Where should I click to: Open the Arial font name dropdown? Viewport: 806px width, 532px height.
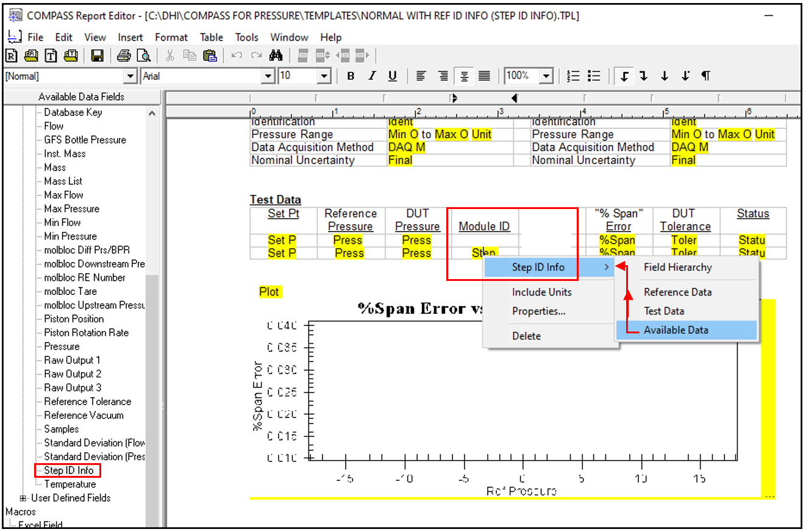[268, 76]
